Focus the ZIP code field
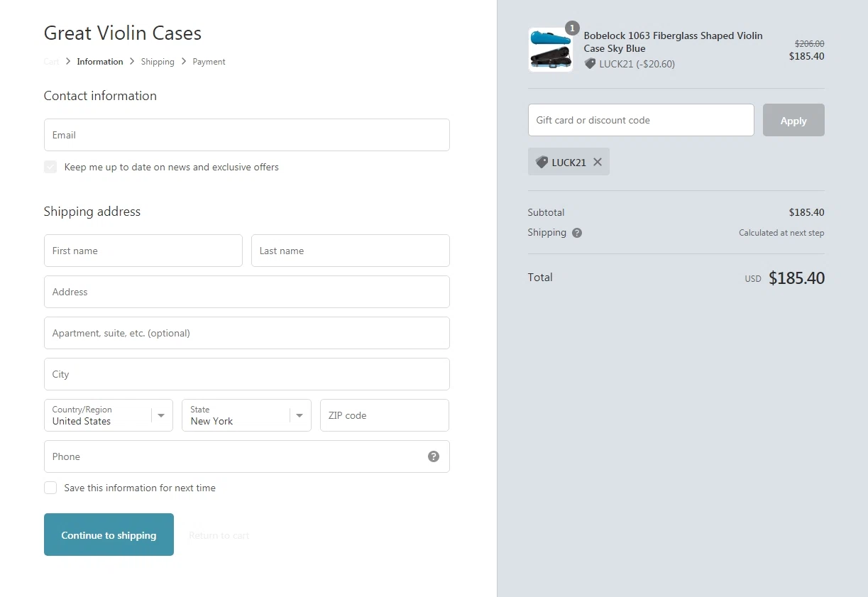This screenshot has width=868, height=597. pos(385,415)
